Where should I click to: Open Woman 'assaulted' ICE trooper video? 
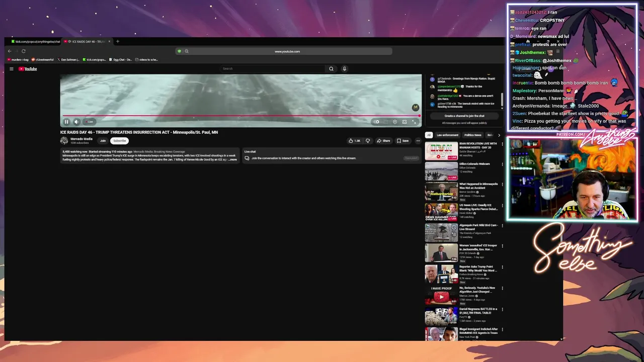click(x=441, y=253)
